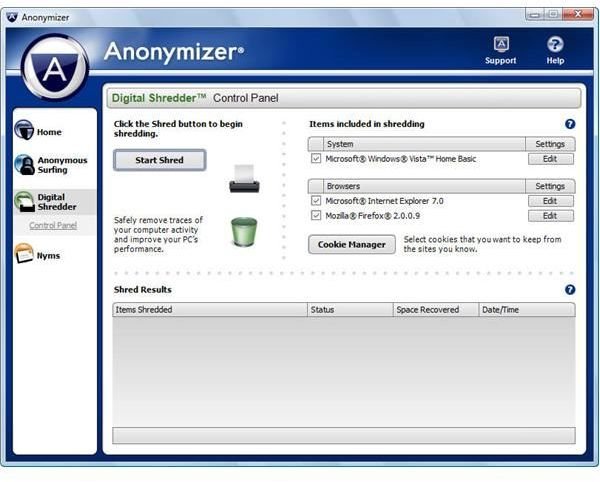Open help for Items included in shredding

point(570,124)
